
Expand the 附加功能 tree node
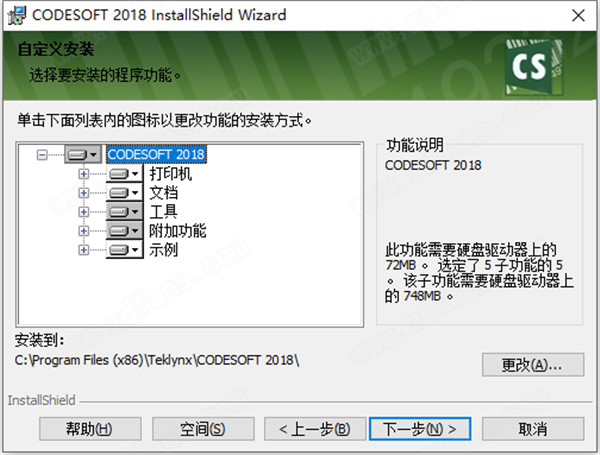tap(83, 231)
